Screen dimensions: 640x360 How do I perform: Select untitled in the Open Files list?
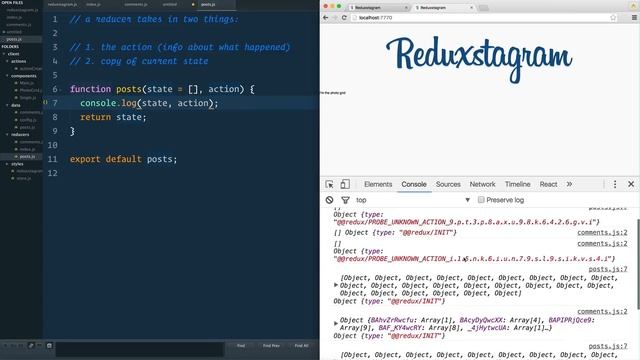[x=14, y=32]
